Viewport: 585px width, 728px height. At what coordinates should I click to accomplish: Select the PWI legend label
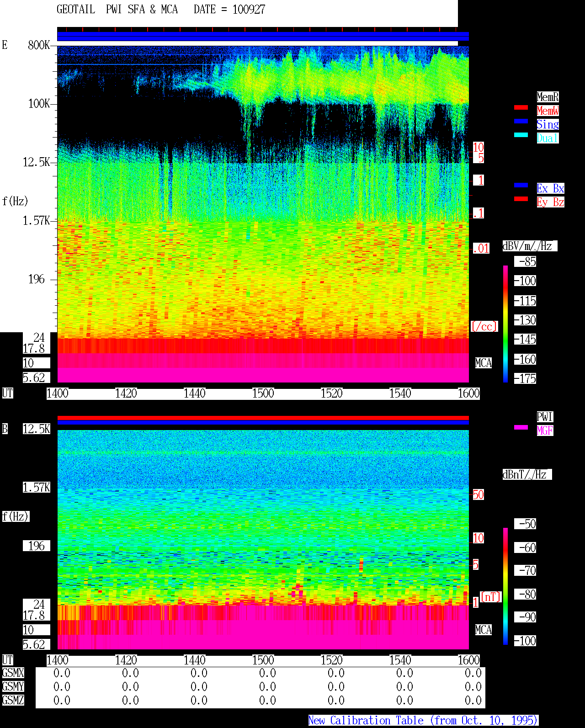(545, 417)
